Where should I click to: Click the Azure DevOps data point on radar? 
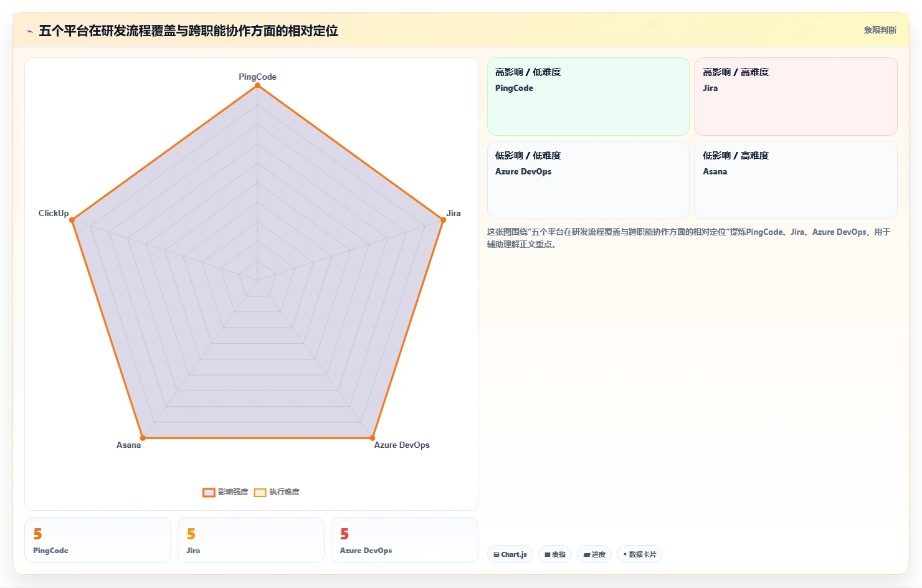click(372, 438)
